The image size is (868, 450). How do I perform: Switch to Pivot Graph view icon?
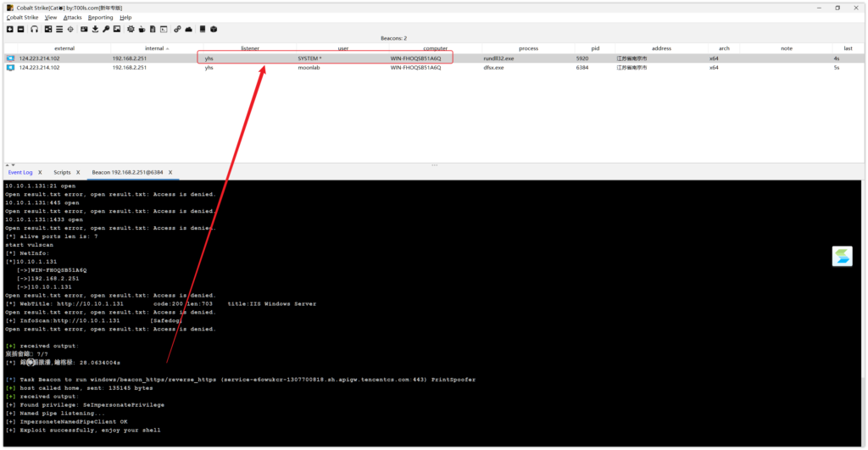(48, 30)
